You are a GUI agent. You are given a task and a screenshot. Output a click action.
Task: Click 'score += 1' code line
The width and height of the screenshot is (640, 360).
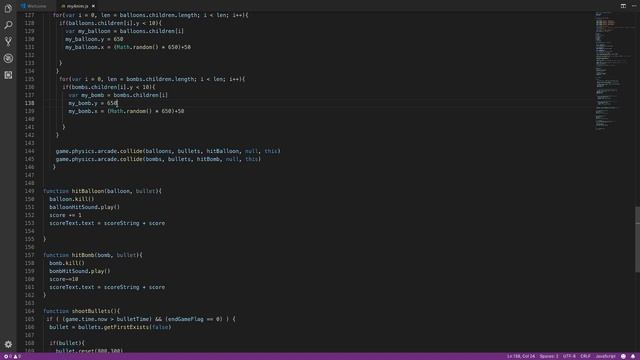(65, 215)
